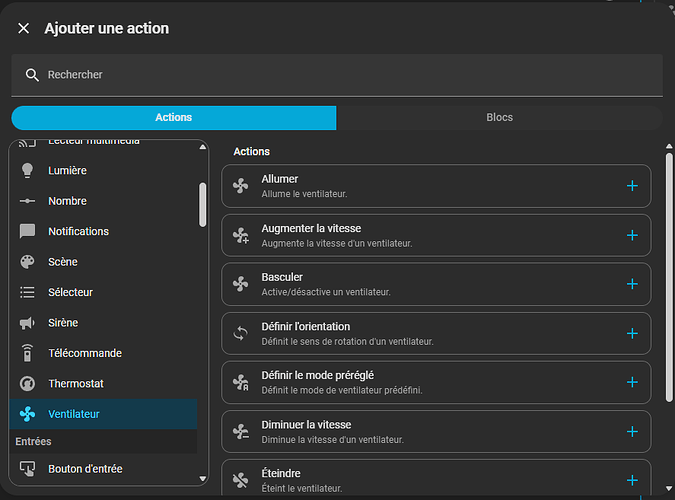Click the Télécommande remote icon
This screenshot has height=500, width=675.
tap(28, 353)
